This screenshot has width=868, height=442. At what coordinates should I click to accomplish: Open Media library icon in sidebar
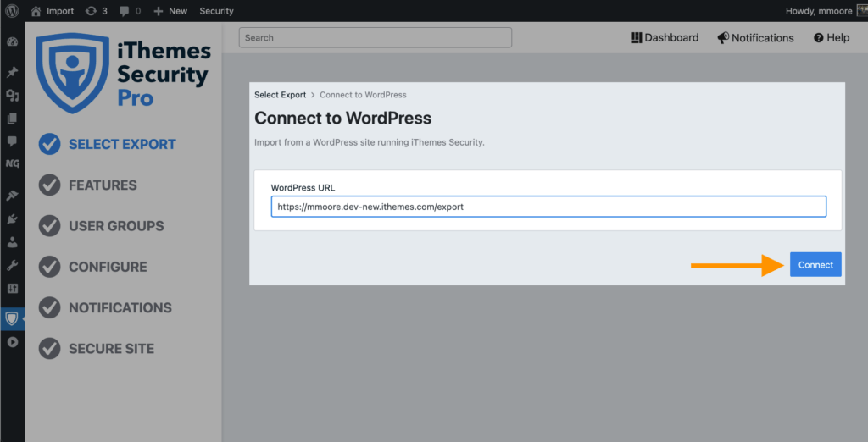tap(12, 96)
